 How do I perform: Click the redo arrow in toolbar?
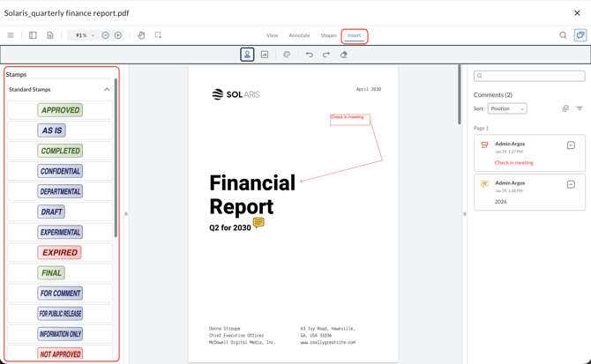coord(326,55)
